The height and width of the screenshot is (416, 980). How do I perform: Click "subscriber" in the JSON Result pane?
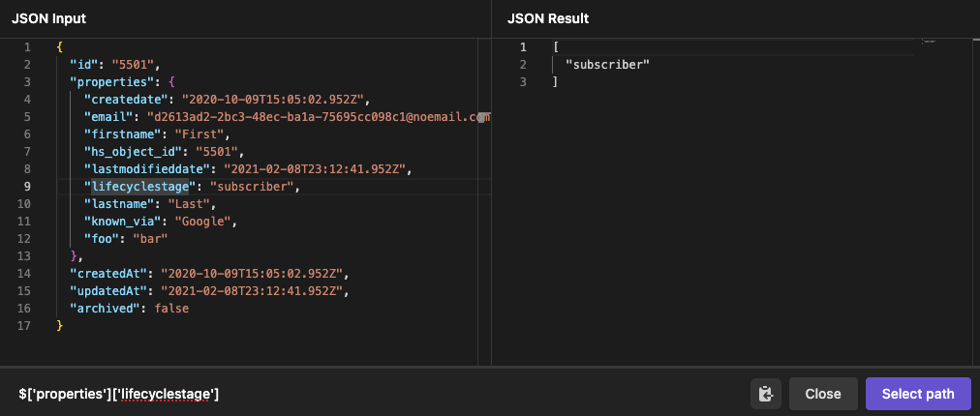[607, 65]
